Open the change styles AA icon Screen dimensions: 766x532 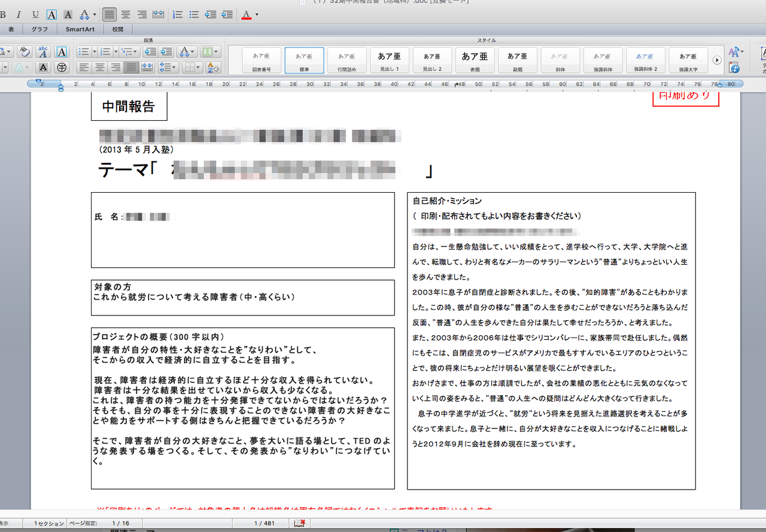click(735, 52)
